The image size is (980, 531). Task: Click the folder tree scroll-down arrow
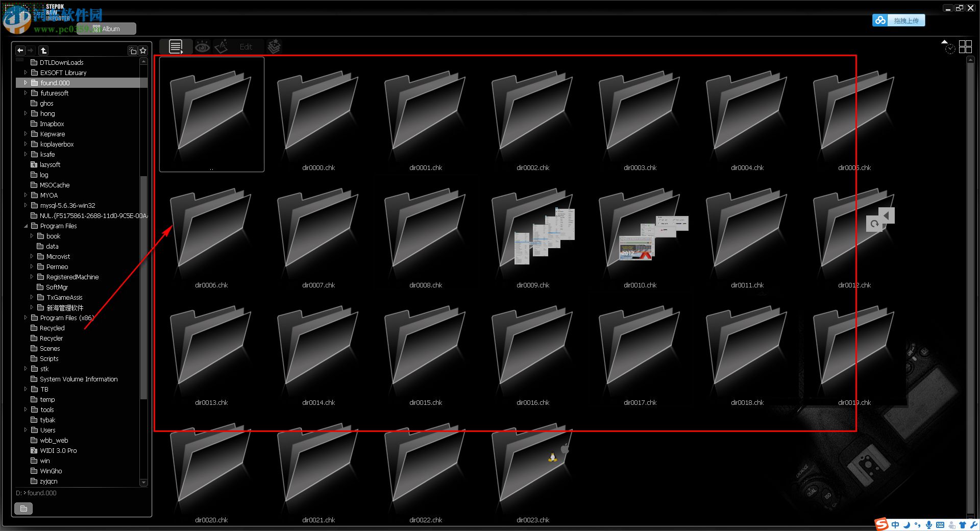click(x=143, y=482)
